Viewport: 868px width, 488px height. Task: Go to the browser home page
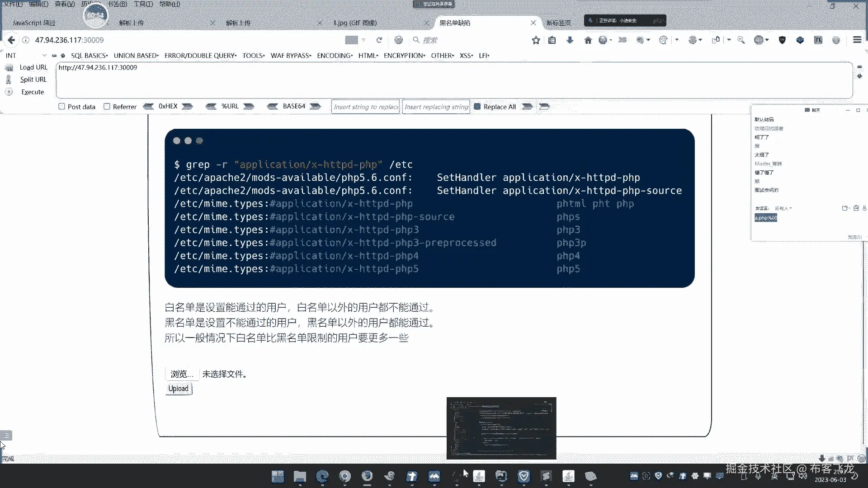pos(588,40)
